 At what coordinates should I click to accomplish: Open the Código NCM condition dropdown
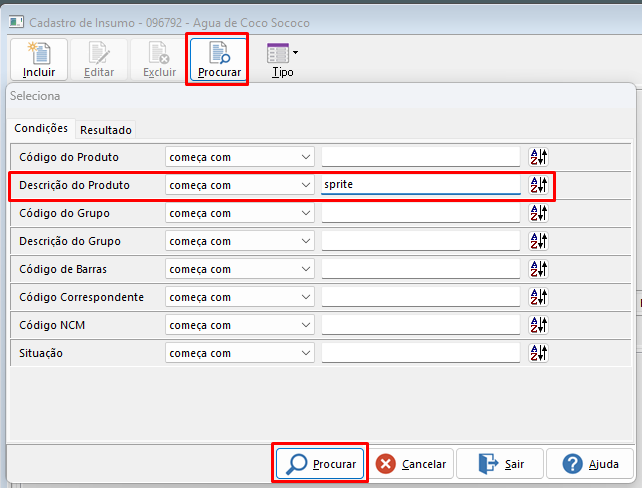(240, 325)
